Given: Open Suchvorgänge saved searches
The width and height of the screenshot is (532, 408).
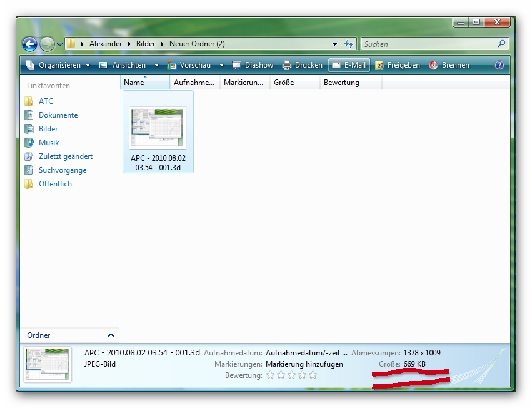Looking at the screenshot, I should (x=62, y=170).
